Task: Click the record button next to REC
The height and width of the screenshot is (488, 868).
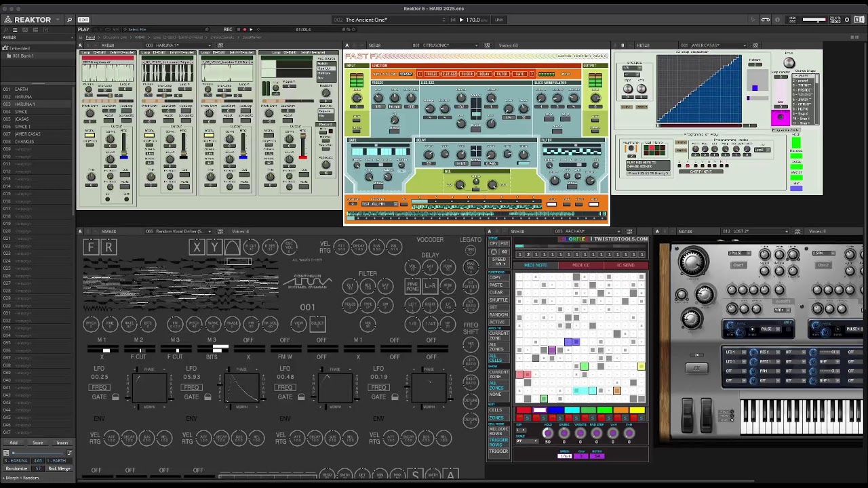Action: pyautogui.click(x=244, y=30)
